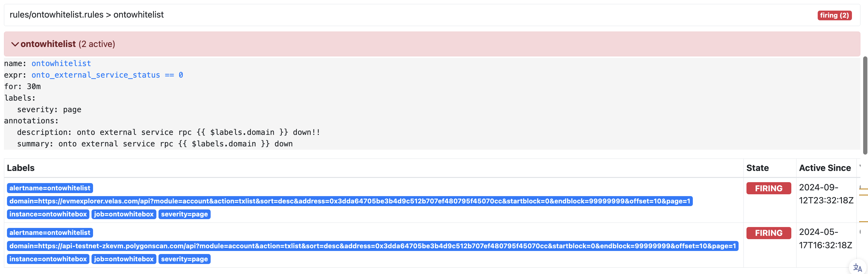868x274 pixels.
Task: Click the Labels column header
Action: (21, 168)
